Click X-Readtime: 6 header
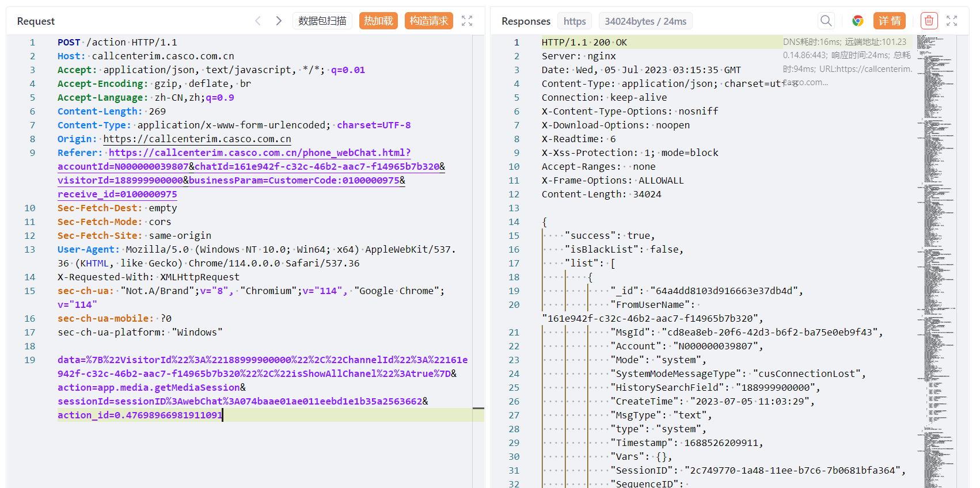980x488 pixels. tap(579, 139)
